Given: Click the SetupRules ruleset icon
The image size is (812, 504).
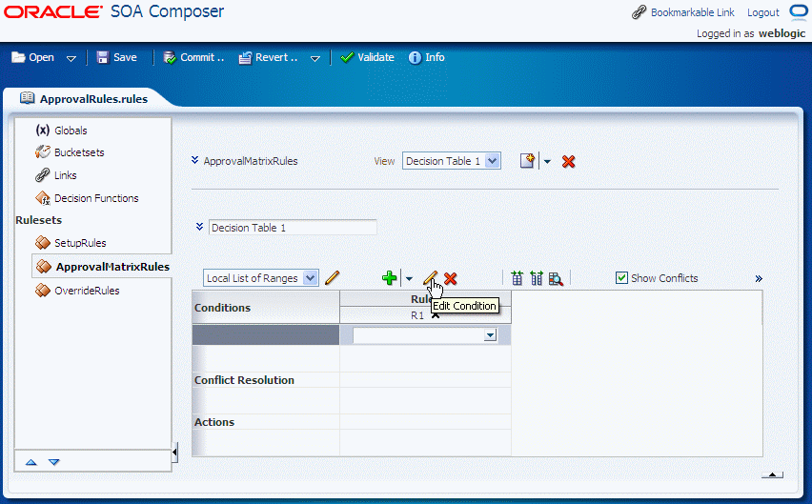Looking at the screenshot, I should click(43, 242).
